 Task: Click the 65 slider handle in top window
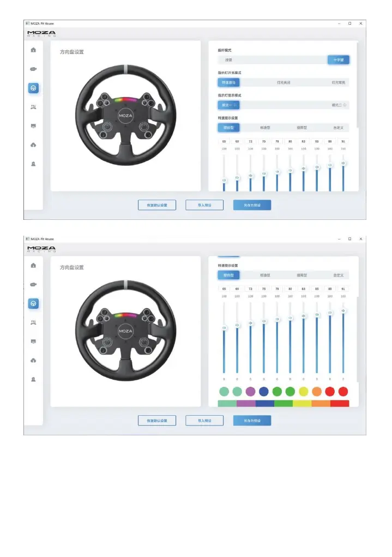point(224,181)
